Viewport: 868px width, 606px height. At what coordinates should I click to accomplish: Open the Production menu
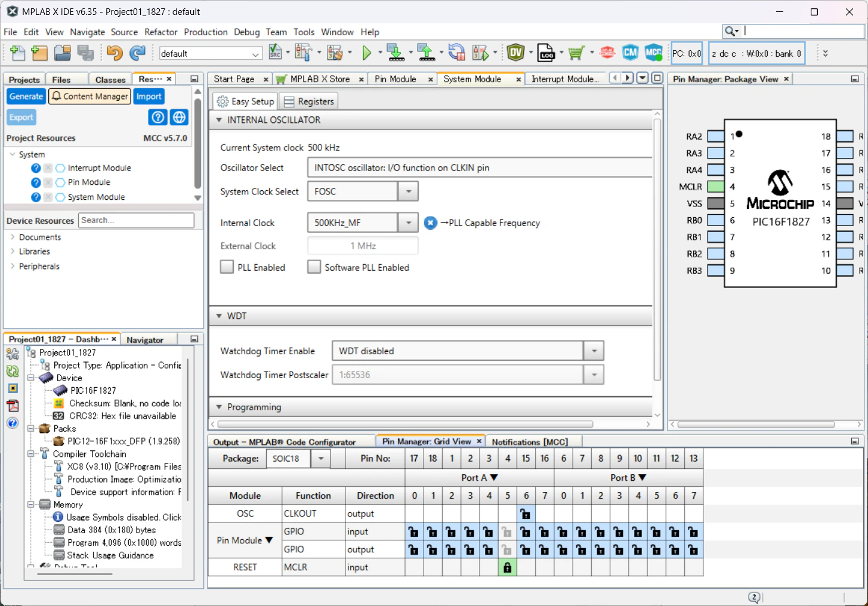205,32
